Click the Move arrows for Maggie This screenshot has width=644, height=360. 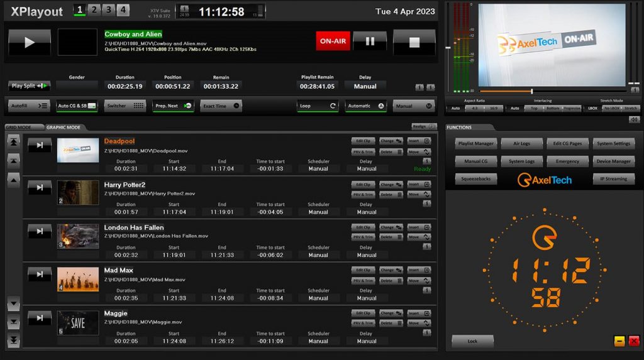419,323
